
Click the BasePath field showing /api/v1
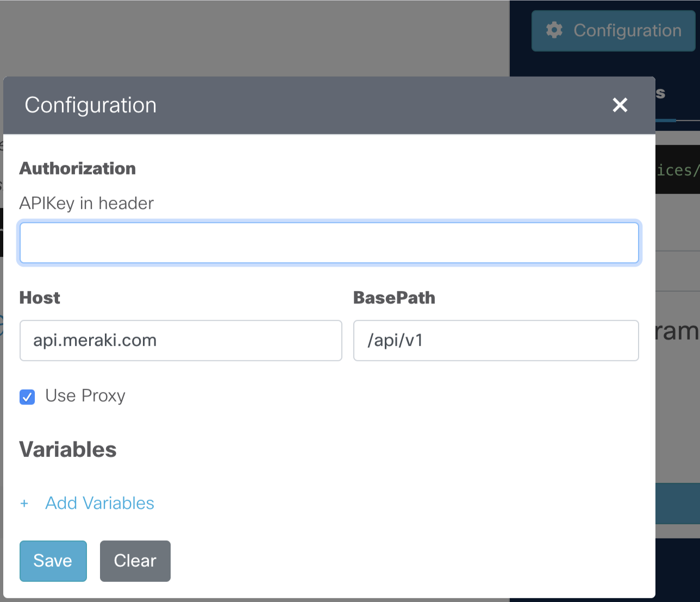click(x=496, y=341)
